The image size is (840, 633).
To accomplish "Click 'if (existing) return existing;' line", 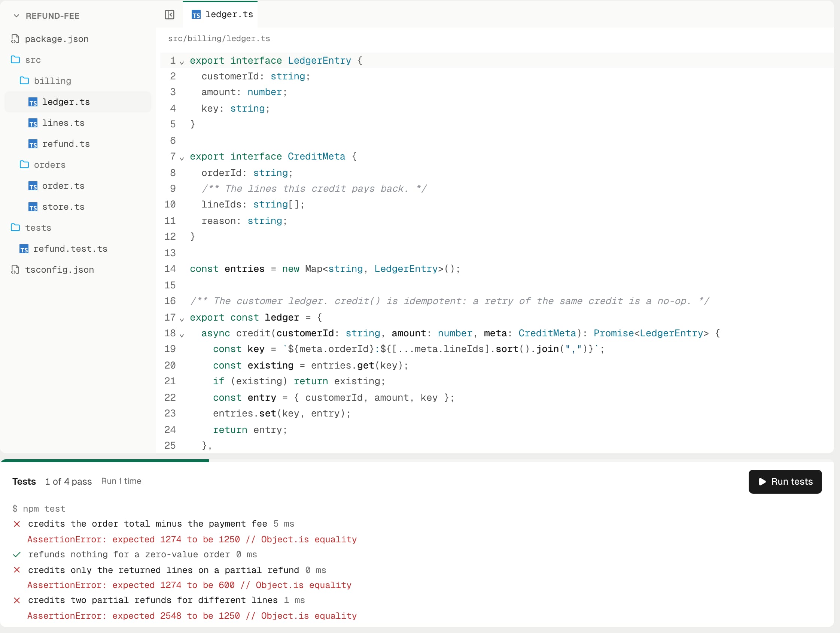I will pyautogui.click(x=299, y=381).
